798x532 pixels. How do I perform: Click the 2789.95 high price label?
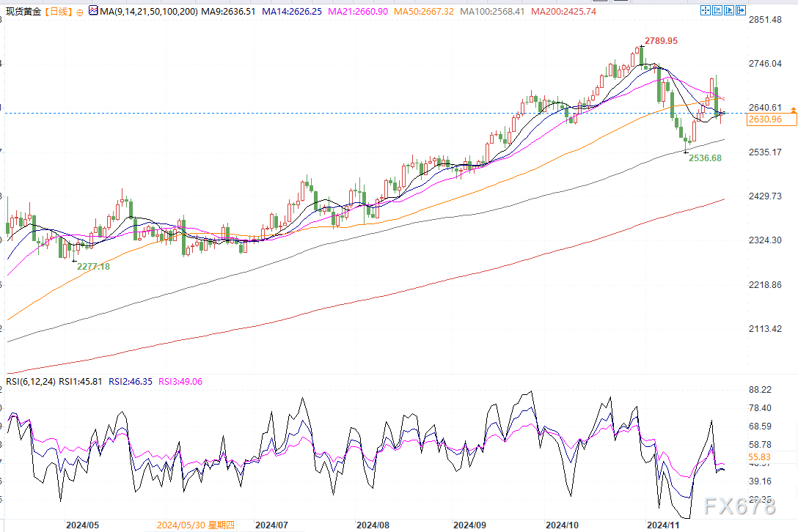661,40
